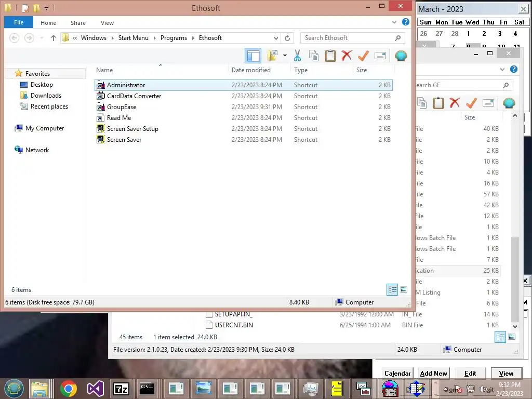Open Google Chrome from the taskbar

point(68,389)
